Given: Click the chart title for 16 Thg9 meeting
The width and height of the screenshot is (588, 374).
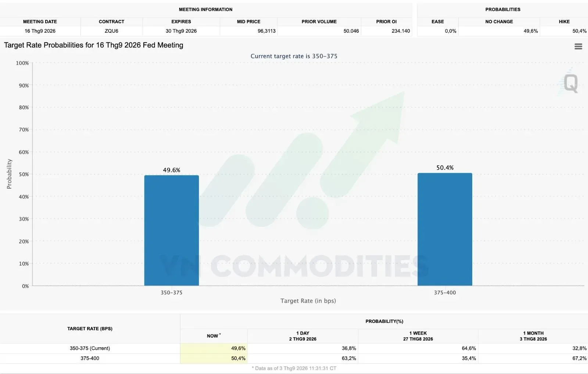Looking at the screenshot, I should (x=94, y=45).
